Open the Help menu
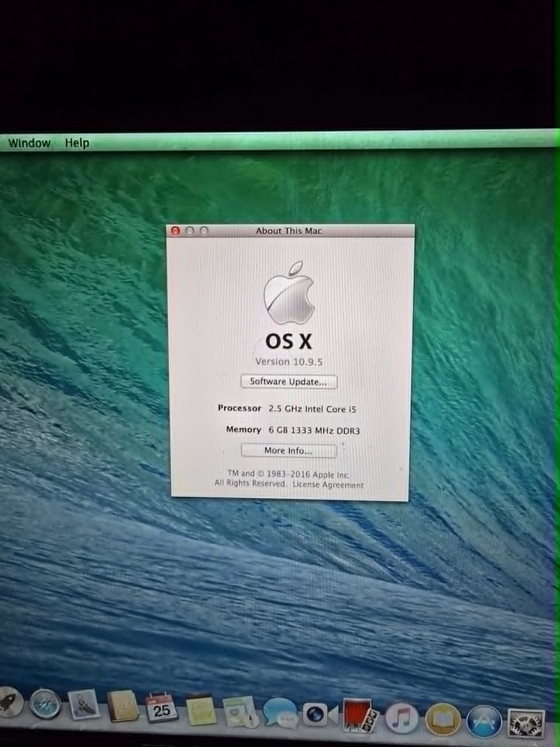Viewport: 560px width, 747px height. pyautogui.click(x=77, y=143)
